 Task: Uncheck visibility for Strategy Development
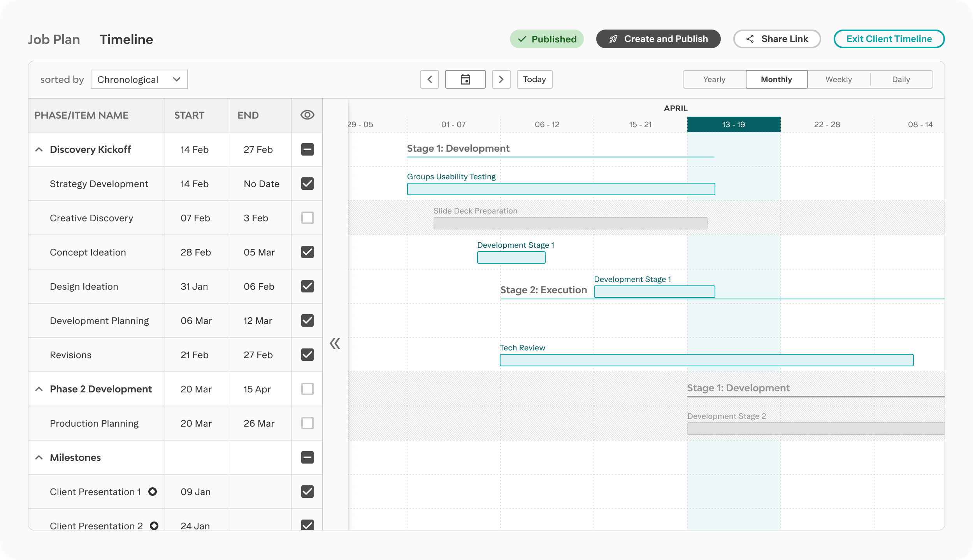pyautogui.click(x=307, y=184)
